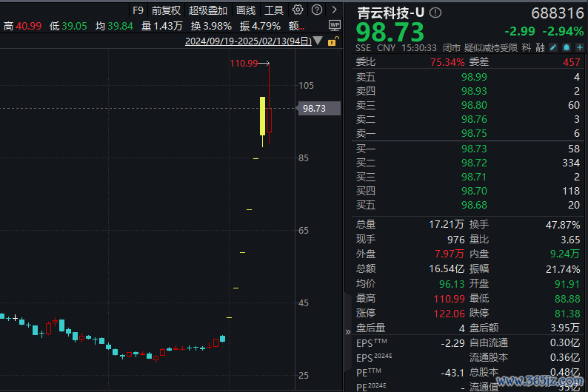Click 均价 value 96.13
This screenshot has height=392, width=588.
pyautogui.click(x=452, y=284)
